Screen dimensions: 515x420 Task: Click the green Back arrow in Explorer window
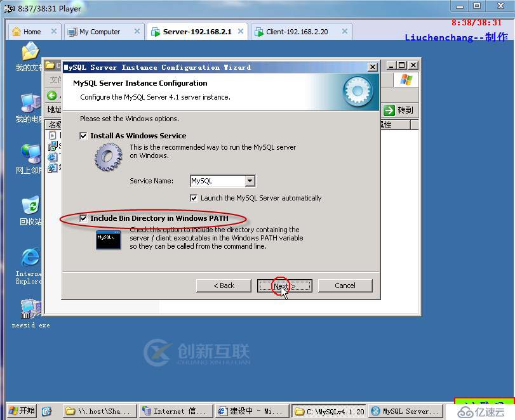pyautogui.click(x=52, y=96)
